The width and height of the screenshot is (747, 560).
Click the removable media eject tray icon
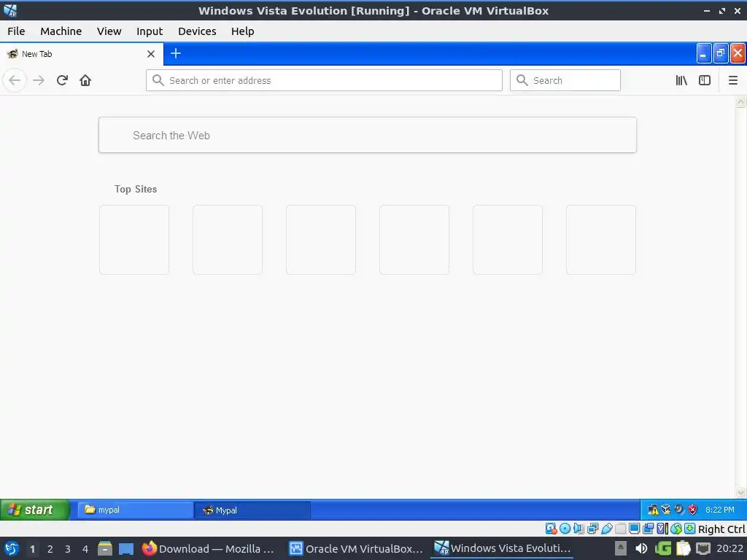click(x=620, y=548)
